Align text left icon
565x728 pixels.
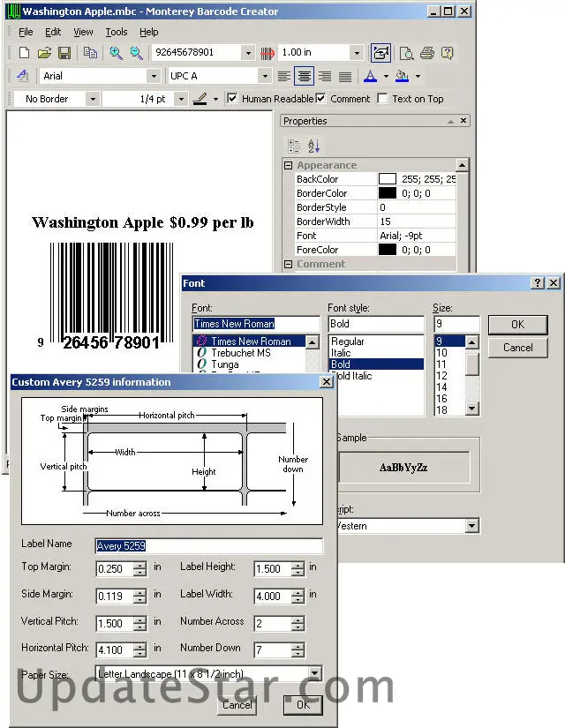click(x=284, y=76)
